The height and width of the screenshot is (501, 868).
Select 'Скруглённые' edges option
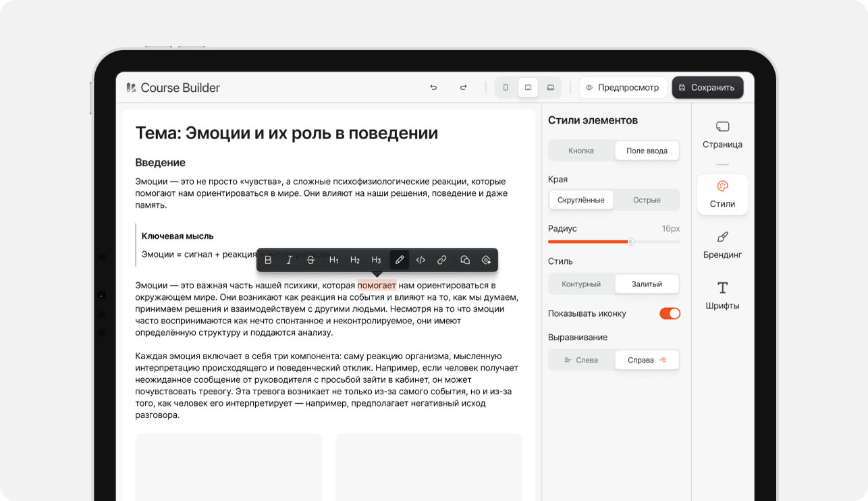[x=581, y=200]
